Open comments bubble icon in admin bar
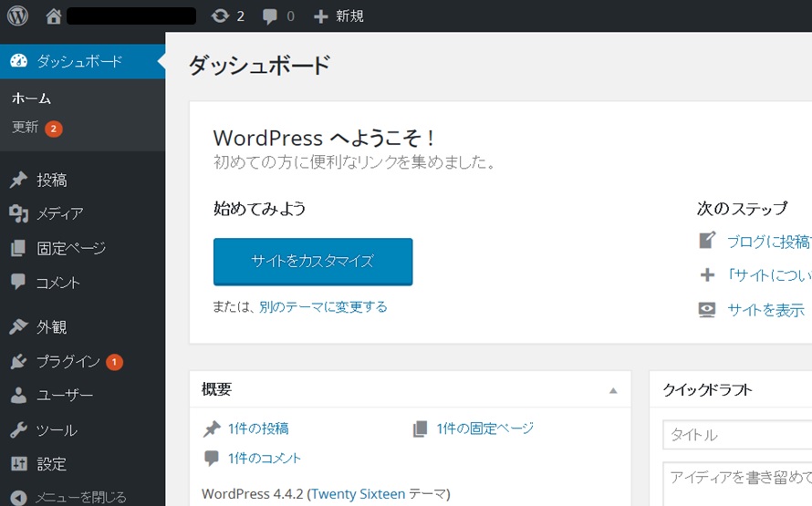 270,16
